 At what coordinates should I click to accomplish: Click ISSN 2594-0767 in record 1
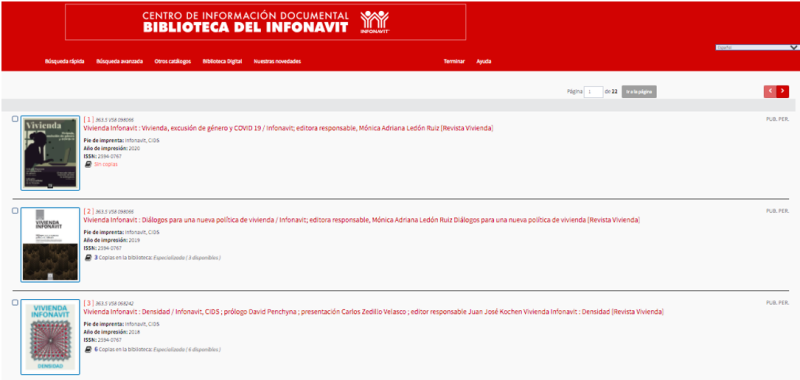click(x=103, y=156)
